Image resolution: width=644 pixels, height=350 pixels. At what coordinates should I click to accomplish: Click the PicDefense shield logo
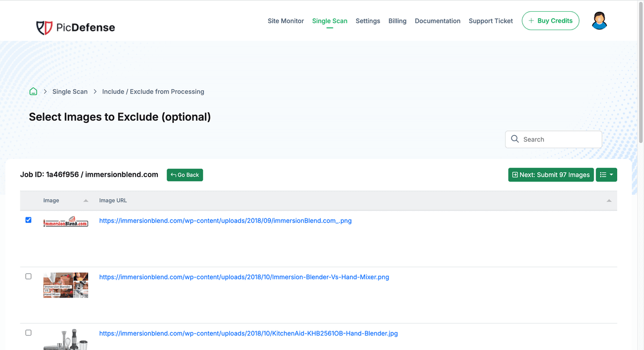coord(44,27)
